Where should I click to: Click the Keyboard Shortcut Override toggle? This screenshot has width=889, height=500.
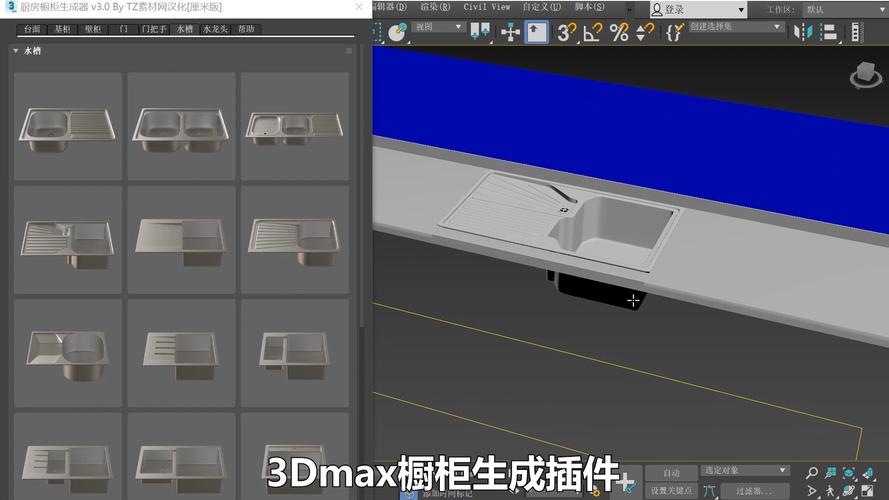[x=536, y=32]
